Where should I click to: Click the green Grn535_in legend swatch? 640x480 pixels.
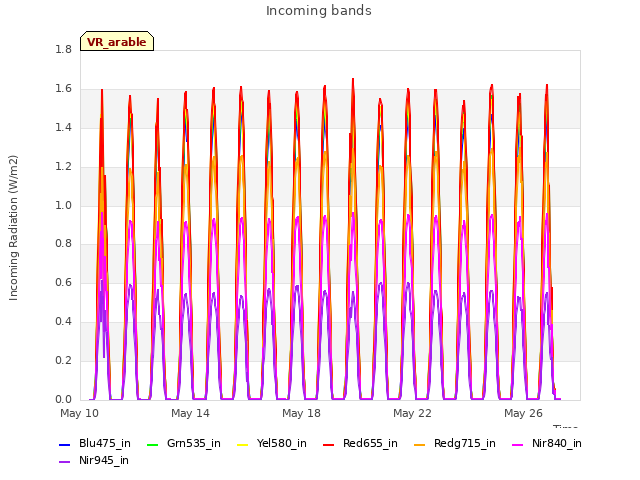[x=152, y=444]
